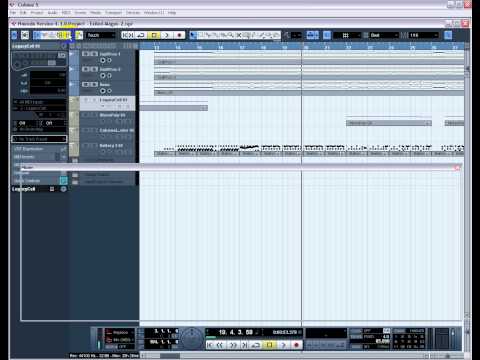
Task: Open the Audio menu
Action: pos(53,13)
